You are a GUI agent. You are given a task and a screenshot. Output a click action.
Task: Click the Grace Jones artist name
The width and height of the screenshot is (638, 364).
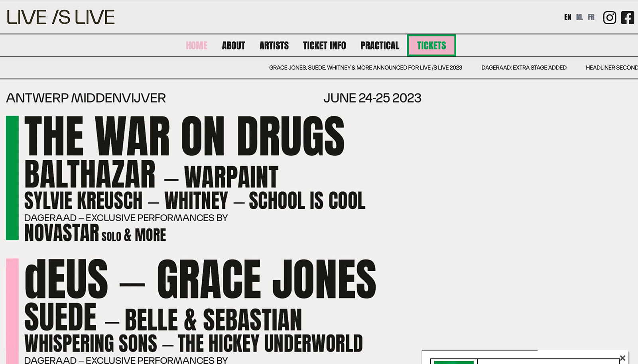tap(266, 279)
